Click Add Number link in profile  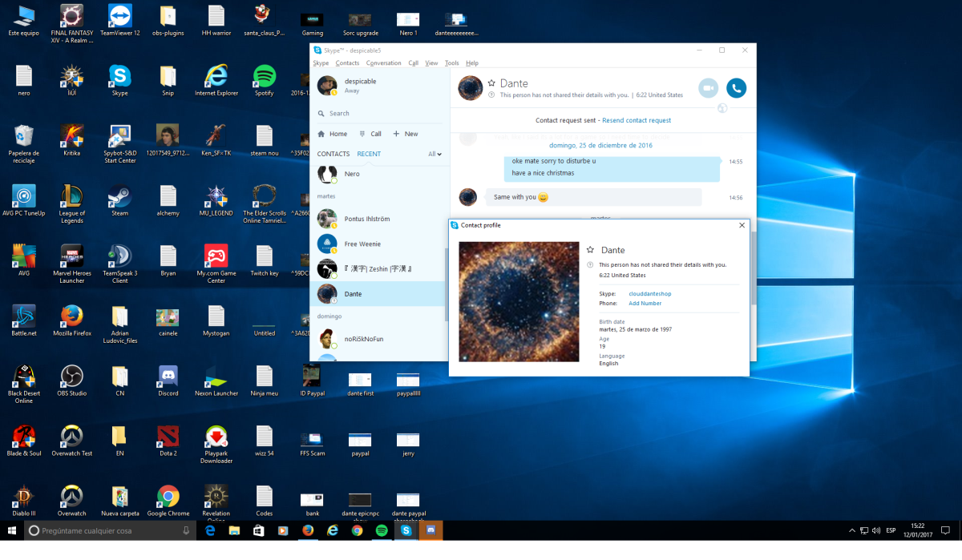(645, 304)
